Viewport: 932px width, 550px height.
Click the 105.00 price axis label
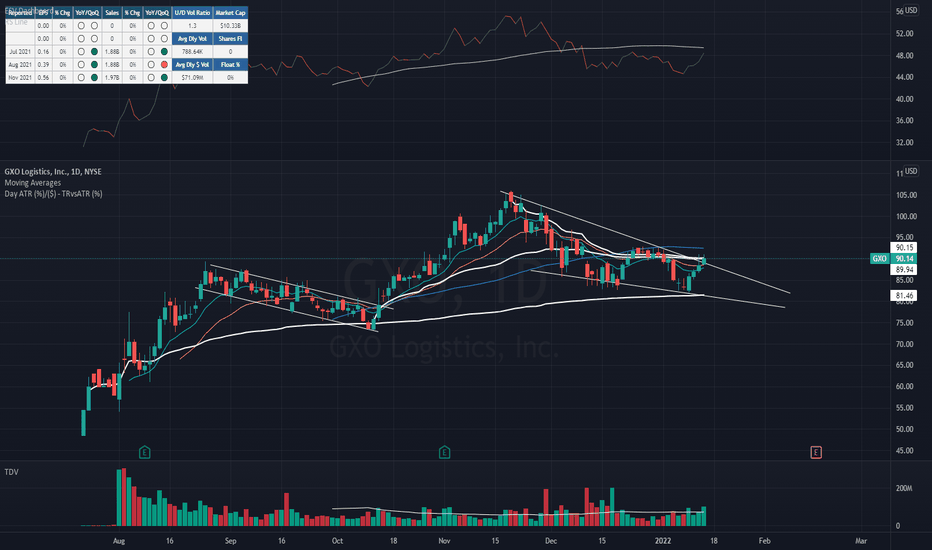tap(906, 195)
